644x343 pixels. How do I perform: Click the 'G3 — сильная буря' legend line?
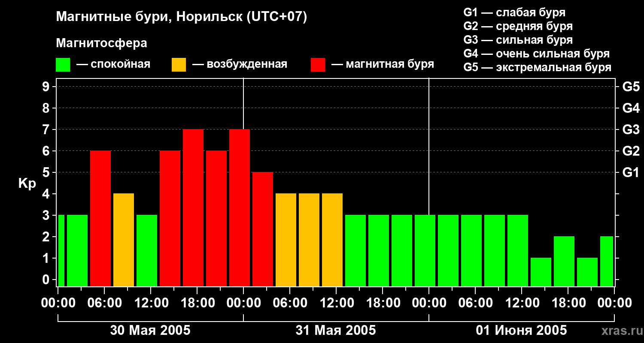tap(518, 40)
